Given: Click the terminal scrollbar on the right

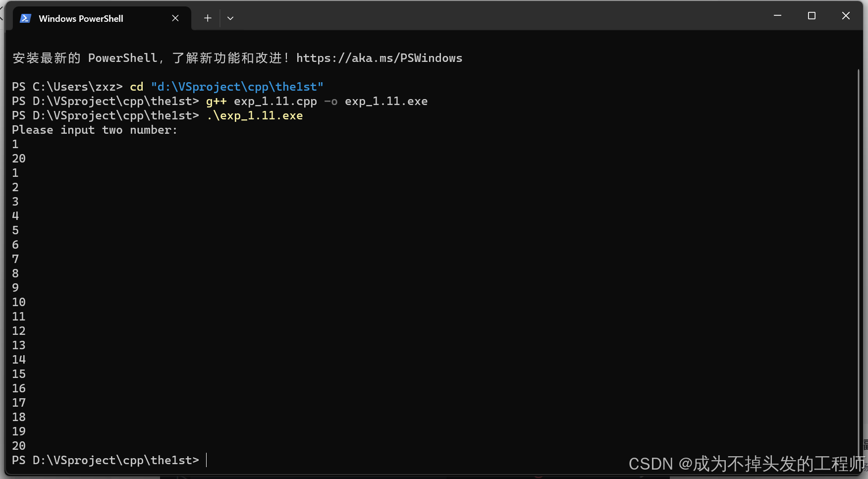Looking at the screenshot, I should (861, 248).
